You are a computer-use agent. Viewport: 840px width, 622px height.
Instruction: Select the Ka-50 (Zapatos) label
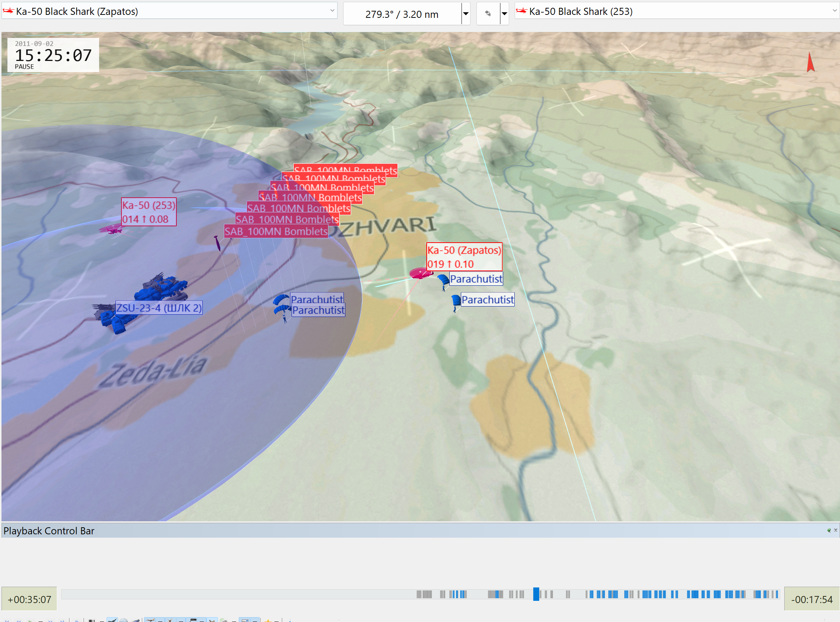pos(464,257)
